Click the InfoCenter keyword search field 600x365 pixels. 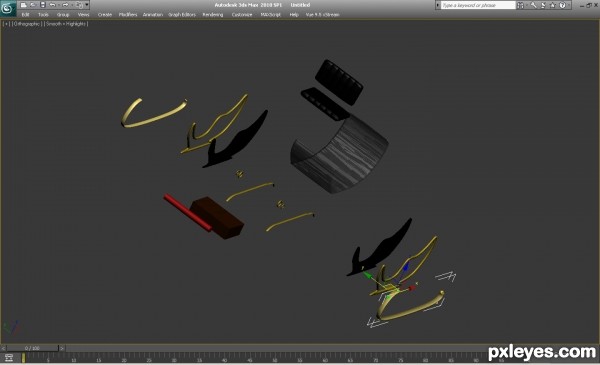coord(478,5)
